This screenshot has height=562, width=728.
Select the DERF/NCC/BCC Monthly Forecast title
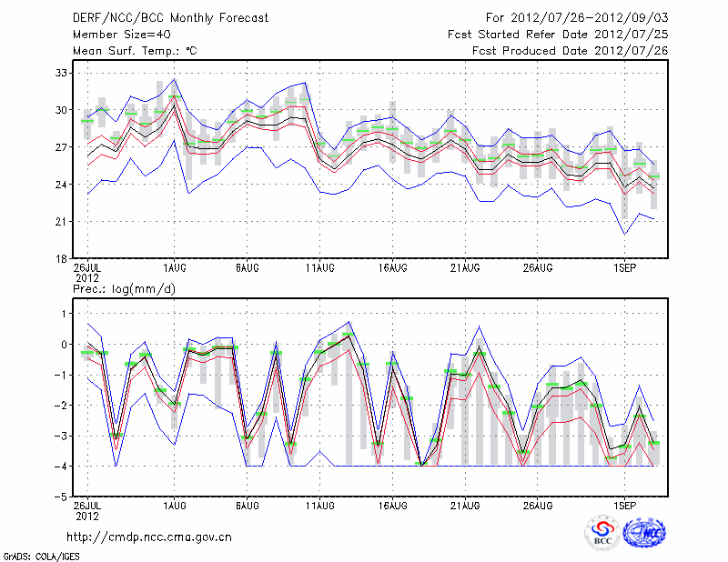(170, 18)
